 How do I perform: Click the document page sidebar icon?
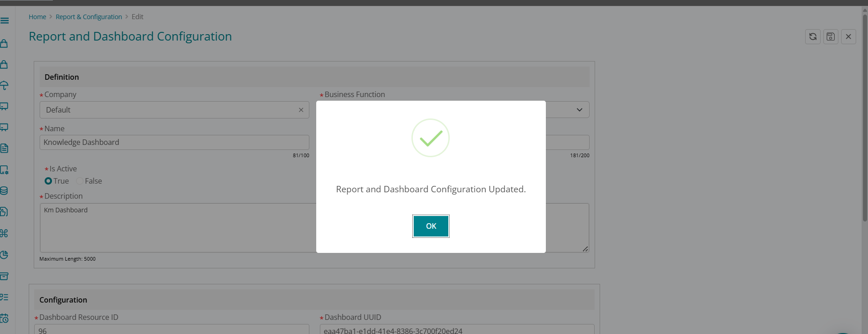point(5,149)
